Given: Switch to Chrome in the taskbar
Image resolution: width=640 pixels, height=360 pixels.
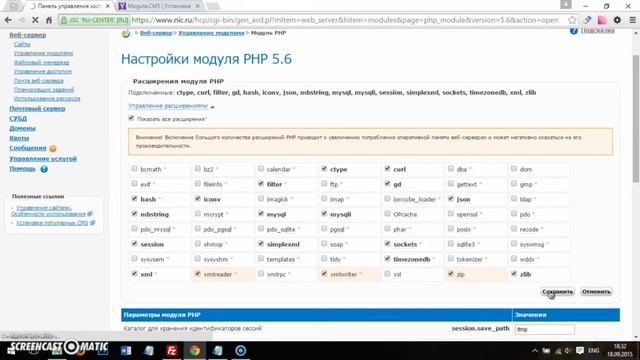Looking at the screenshot, I should 195,351.
